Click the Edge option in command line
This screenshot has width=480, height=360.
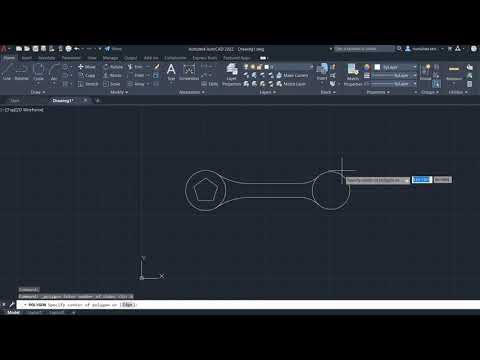tap(128, 305)
